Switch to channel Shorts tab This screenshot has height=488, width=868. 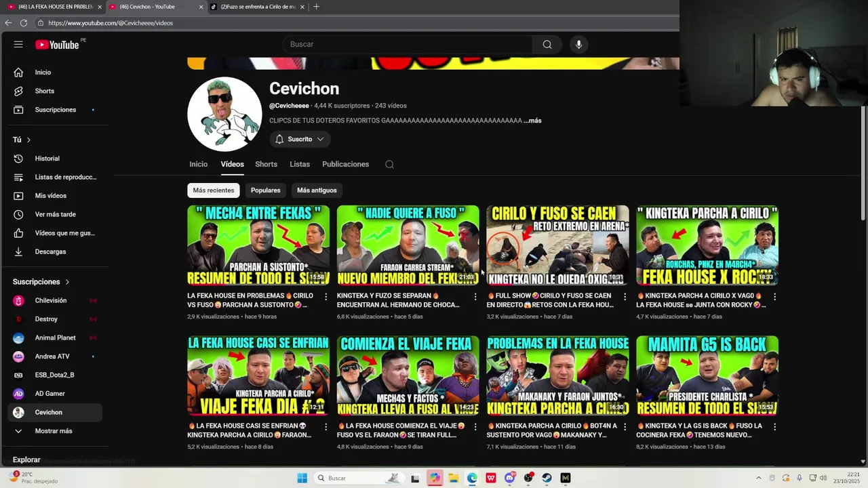point(266,164)
